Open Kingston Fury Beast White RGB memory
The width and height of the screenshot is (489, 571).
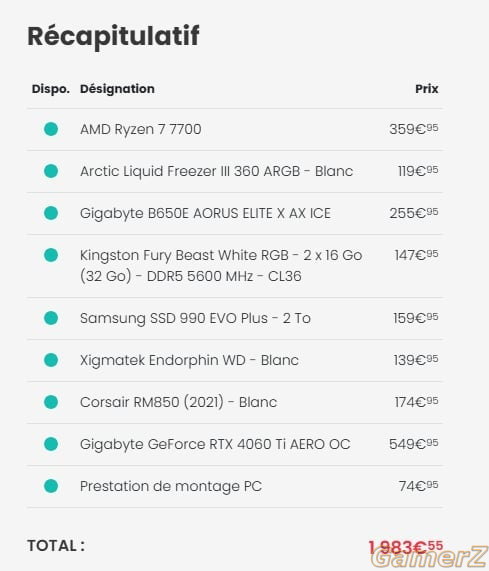pos(221,265)
